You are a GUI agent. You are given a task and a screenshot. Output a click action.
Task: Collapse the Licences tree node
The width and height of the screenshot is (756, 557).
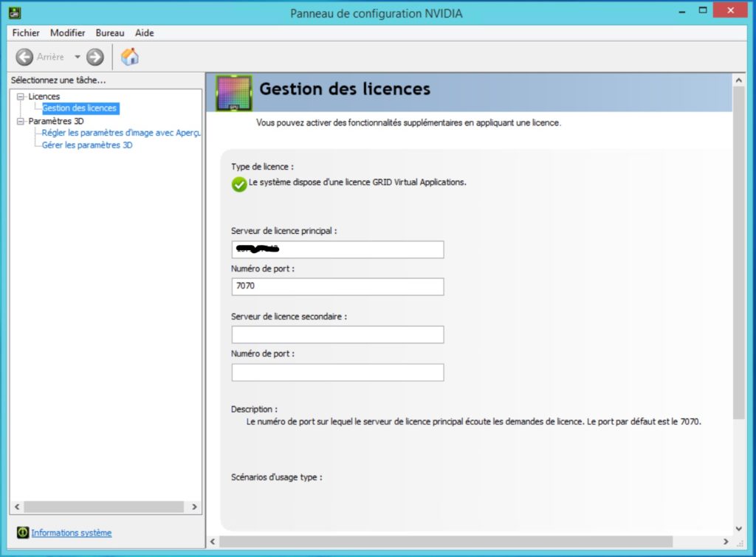(x=20, y=97)
